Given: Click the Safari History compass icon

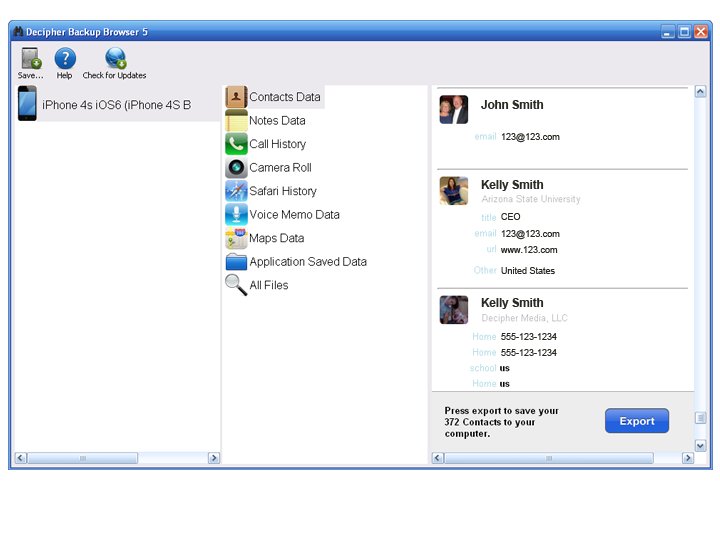Looking at the screenshot, I should 236,191.
